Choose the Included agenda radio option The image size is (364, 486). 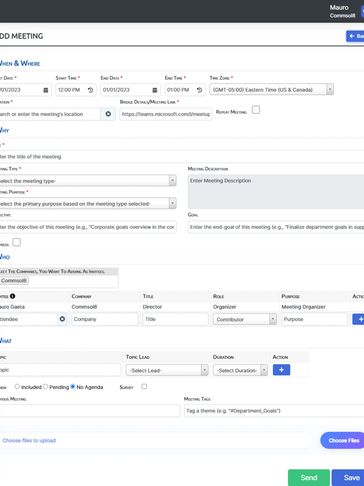(17, 387)
